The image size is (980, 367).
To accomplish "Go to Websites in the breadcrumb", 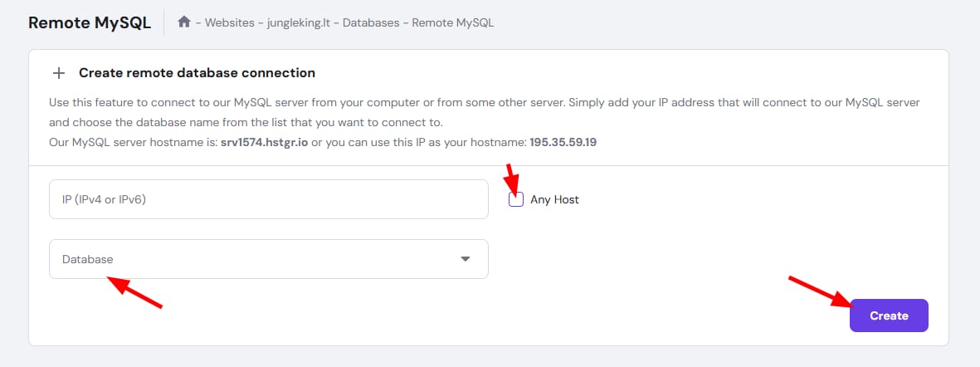I will click(229, 23).
